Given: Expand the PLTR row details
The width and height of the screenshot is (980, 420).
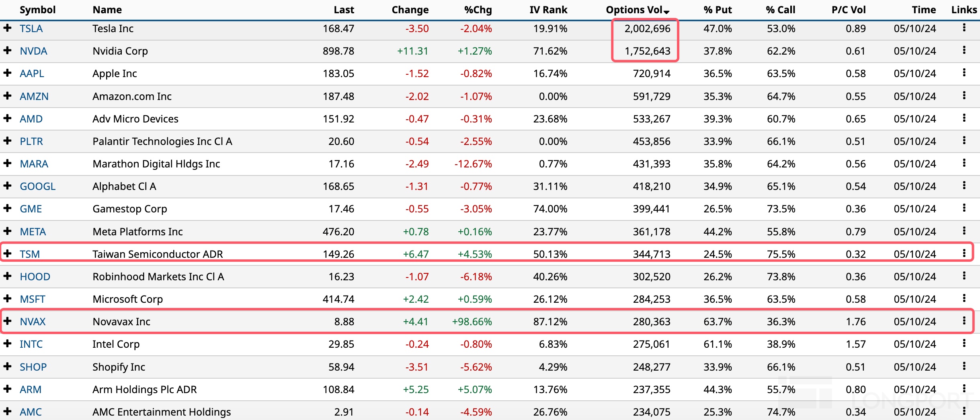Looking at the screenshot, I should 7,141.
